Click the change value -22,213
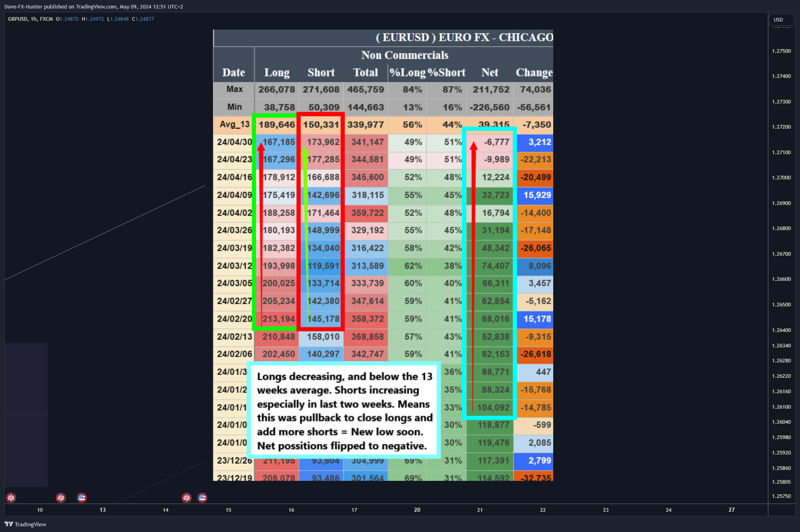The image size is (800, 532). 536,159
